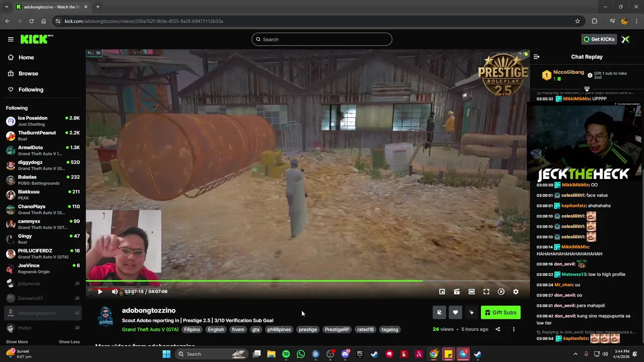Enter fullscreen mode in player
This screenshot has width=644, height=362.
click(x=487, y=292)
